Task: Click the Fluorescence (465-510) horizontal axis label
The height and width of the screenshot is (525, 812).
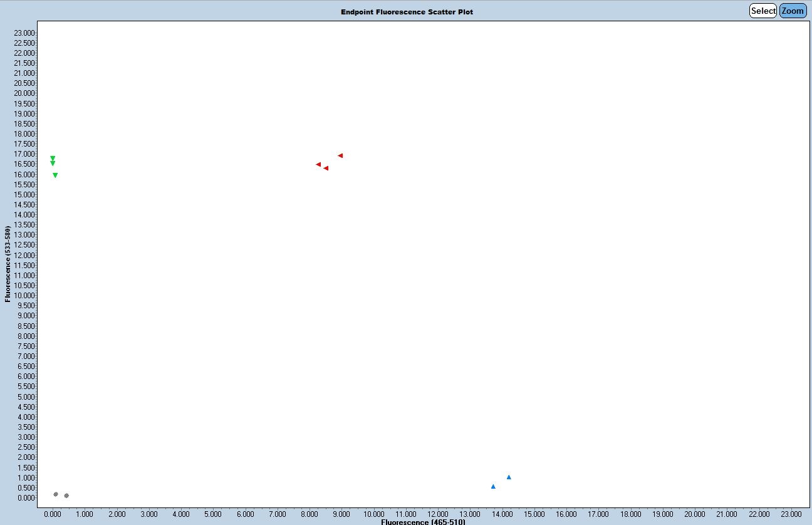Action: click(x=414, y=521)
